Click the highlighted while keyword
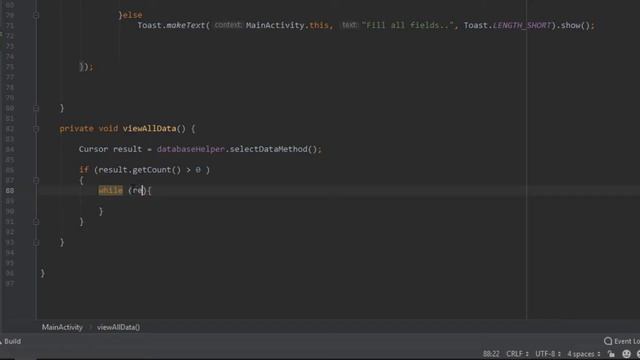 pos(110,190)
